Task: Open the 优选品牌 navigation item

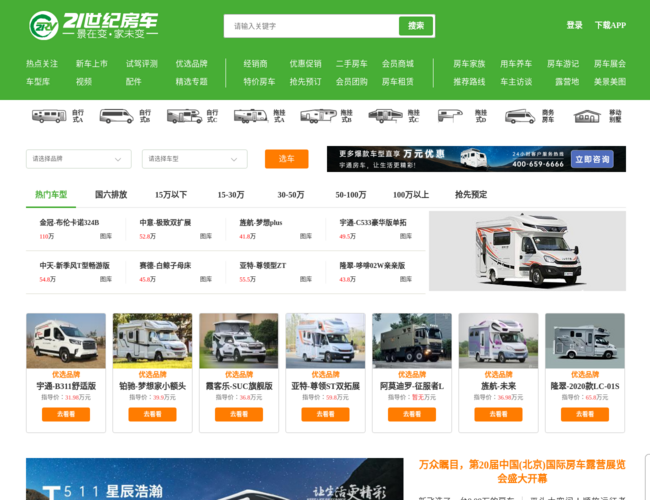Action: 192,63
